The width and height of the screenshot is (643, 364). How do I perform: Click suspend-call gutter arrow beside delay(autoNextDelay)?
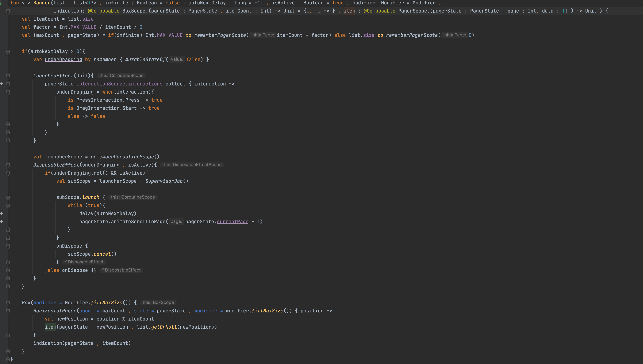tap(1, 213)
